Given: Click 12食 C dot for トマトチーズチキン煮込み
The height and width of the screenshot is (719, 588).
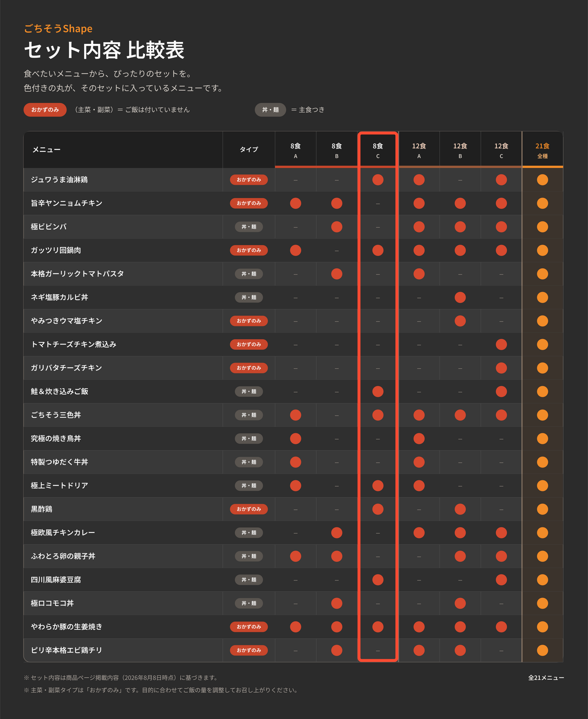Looking at the screenshot, I should click(501, 344).
